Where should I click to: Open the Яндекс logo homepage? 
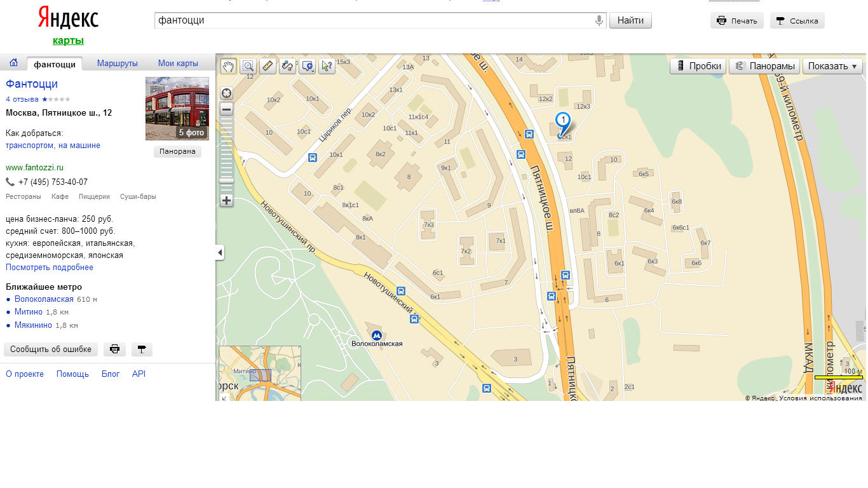coord(68,18)
